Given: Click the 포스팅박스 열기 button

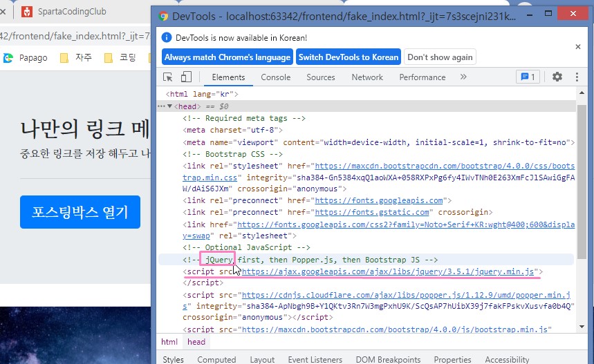Looking at the screenshot, I should click(80, 212).
